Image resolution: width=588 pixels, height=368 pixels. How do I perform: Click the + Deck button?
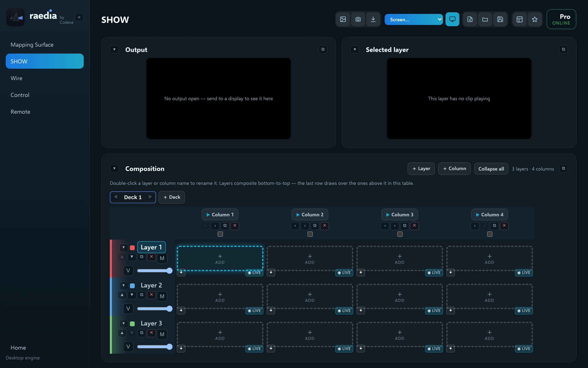171,197
